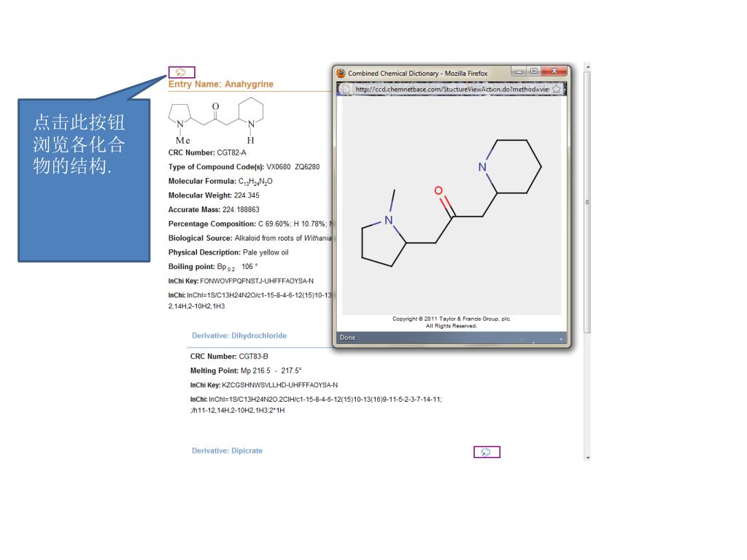Click the scrollbar down arrow
Image resolution: width=747 pixels, height=560 pixels.
tap(587, 457)
